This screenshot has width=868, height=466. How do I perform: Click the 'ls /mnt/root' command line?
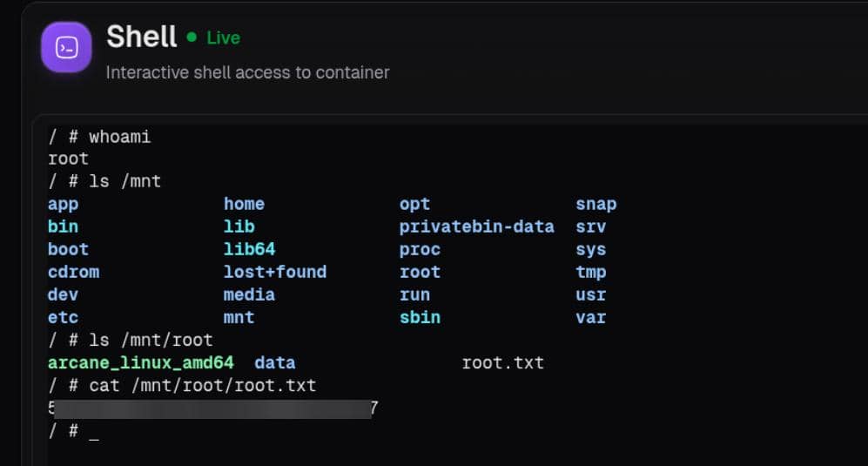pyautogui.click(x=130, y=341)
